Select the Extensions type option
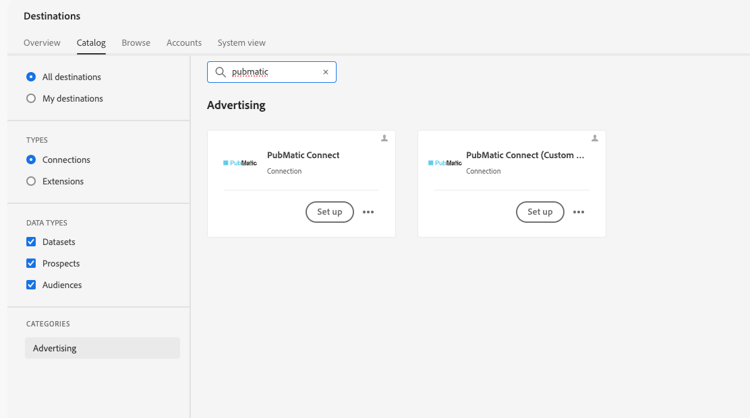The height and width of the screenshot is (418, 750). [31, 181]
